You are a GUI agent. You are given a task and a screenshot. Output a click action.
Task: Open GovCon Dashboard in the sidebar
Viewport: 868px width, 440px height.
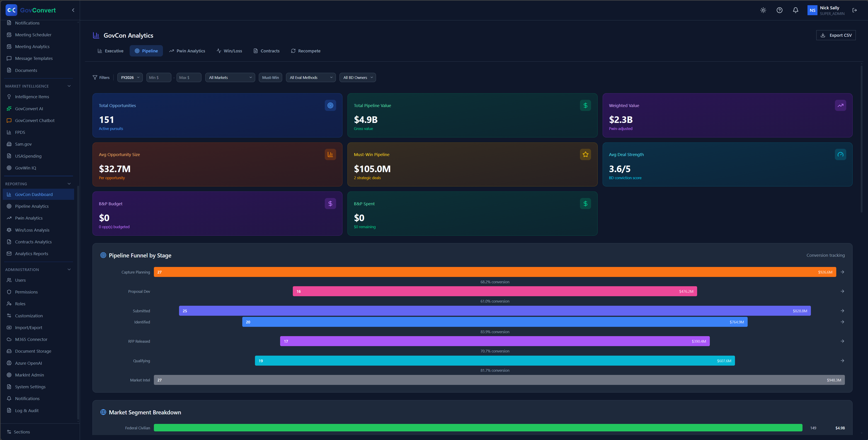click(38, 195)
